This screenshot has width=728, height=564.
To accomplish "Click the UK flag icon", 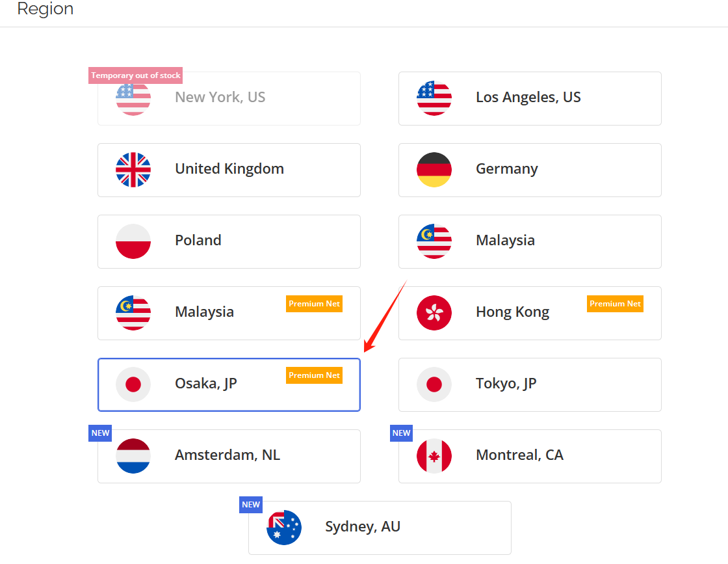I will click(133, 170).
